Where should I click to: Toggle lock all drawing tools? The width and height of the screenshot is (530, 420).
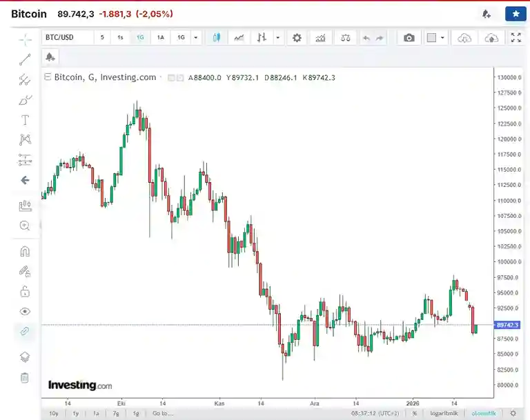(x=25, y=291)
